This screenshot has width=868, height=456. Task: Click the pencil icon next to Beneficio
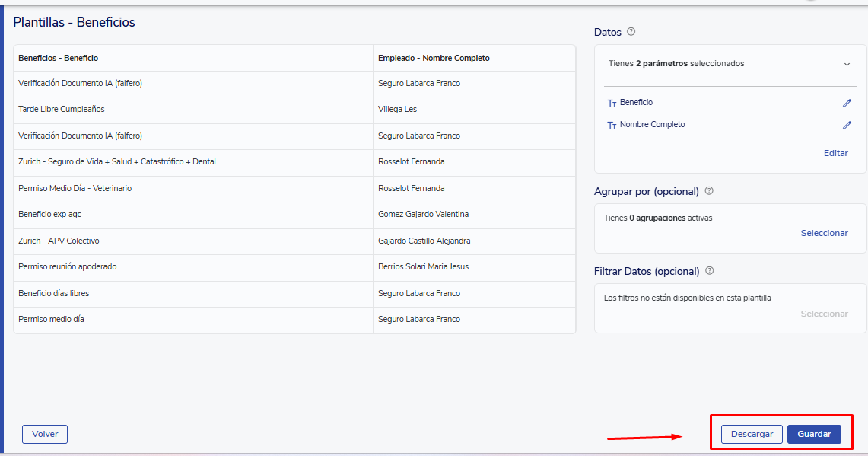click(847, 103)
